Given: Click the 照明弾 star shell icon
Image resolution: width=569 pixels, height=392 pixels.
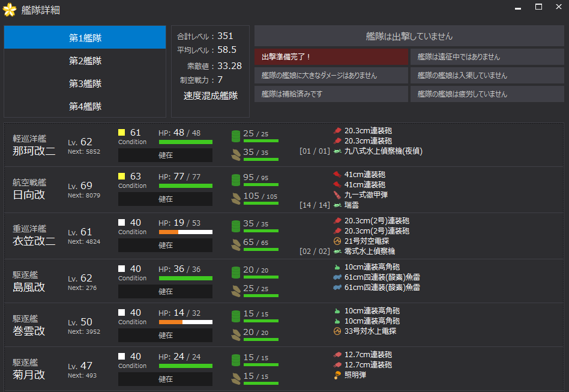Looking at the screenshot, I should click(x=337, y=375).
